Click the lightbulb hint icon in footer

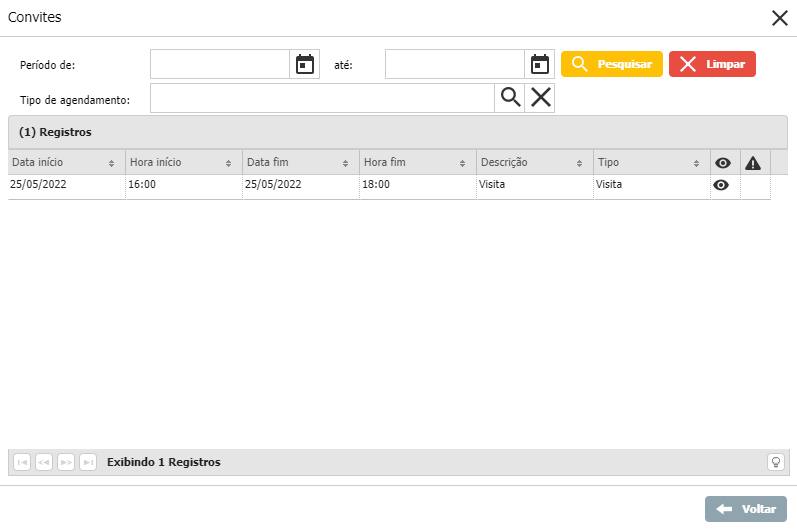pos(775,462)
